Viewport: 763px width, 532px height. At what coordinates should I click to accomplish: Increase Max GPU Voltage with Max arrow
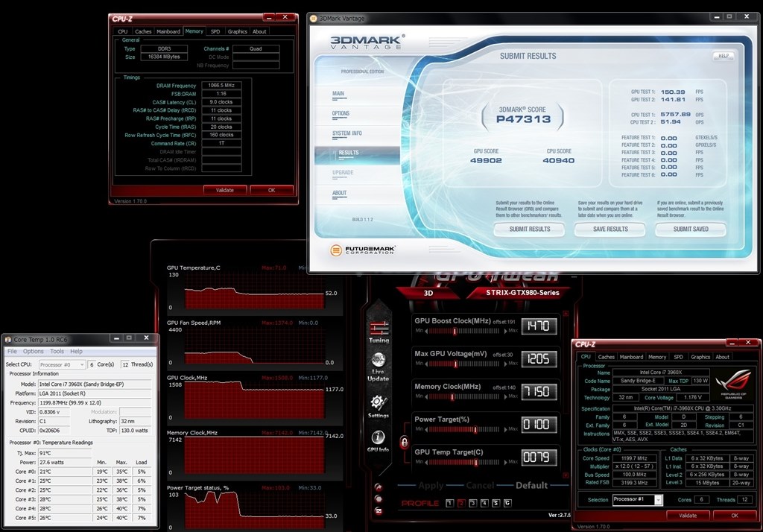click(505, 364)
